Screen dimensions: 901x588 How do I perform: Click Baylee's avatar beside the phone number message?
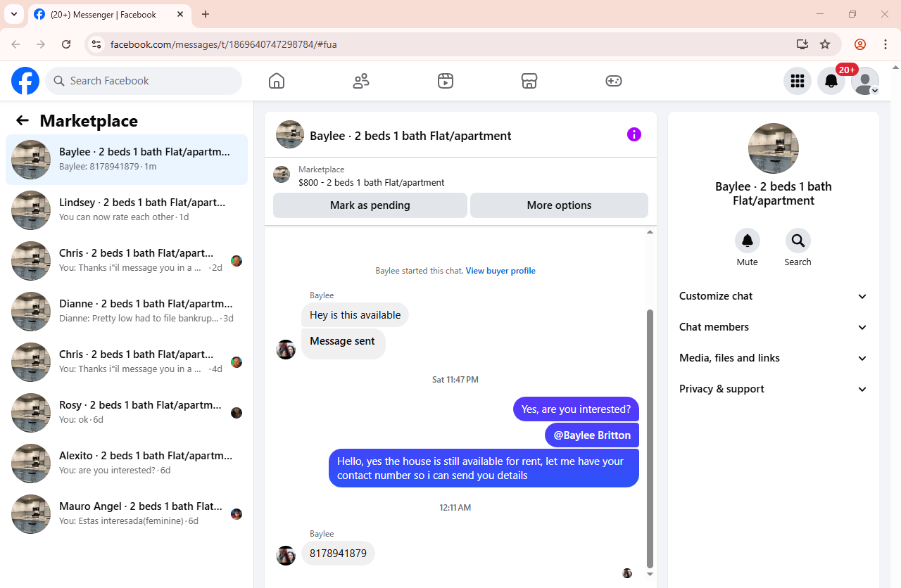tap(286, 556)
